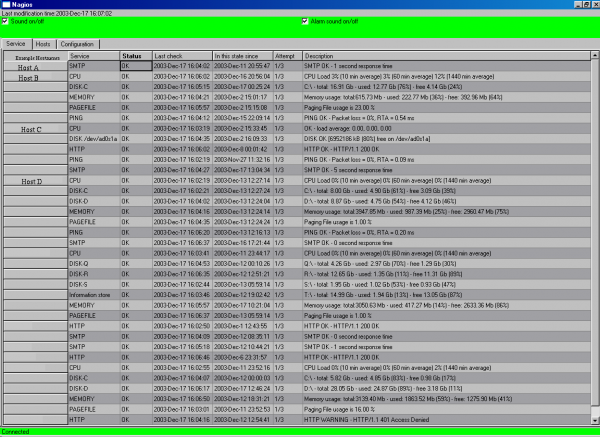Click the Information store service row
This screenshot has height=437, width=600.
(x=93, y=266)
